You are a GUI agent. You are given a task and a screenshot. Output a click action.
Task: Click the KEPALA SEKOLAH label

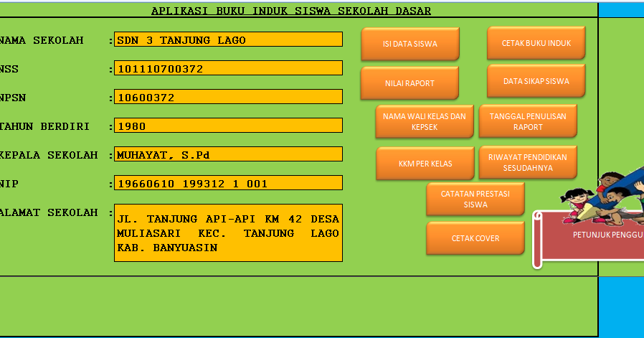[49, 155]
